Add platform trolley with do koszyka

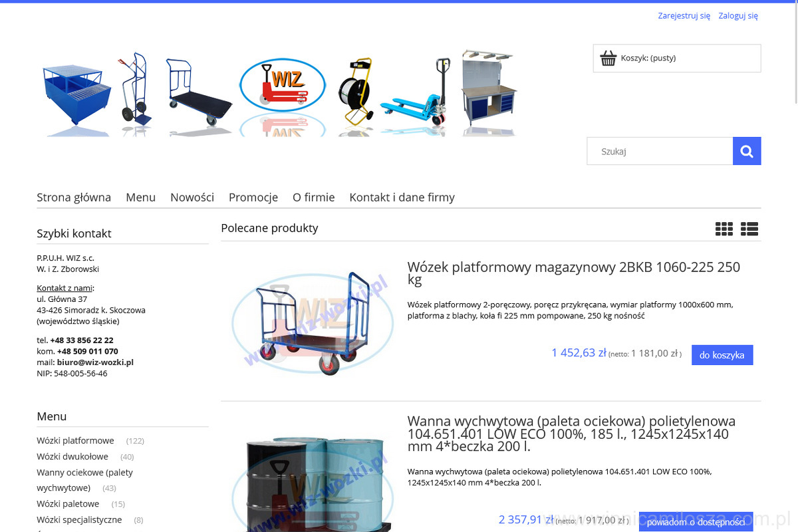[x=722, y=355]
